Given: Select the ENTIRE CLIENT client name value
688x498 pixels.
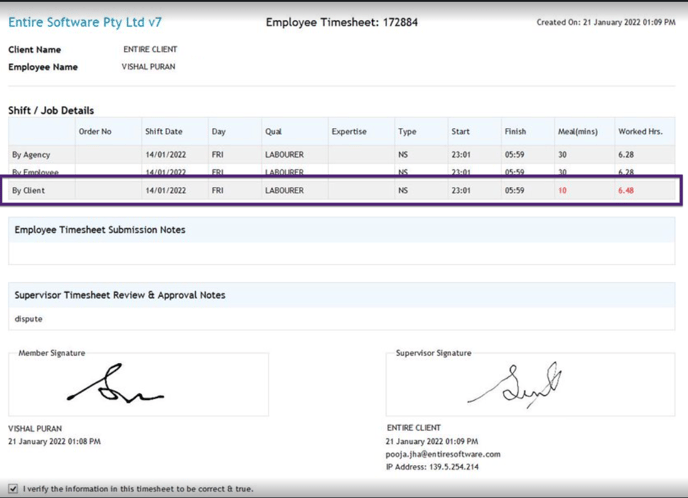Looking at the screenshot, I should point(150,49).
